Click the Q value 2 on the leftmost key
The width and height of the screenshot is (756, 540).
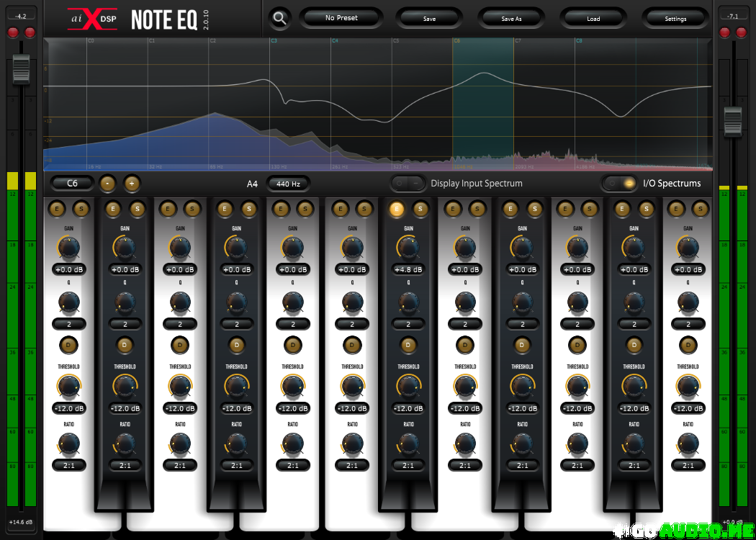(x=69, y=324)
